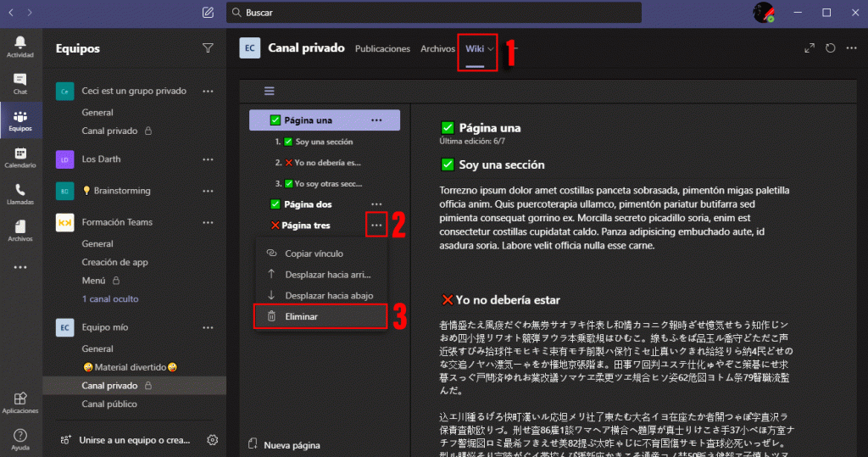Open General channel under Equipo mío

tap(97, 349)
